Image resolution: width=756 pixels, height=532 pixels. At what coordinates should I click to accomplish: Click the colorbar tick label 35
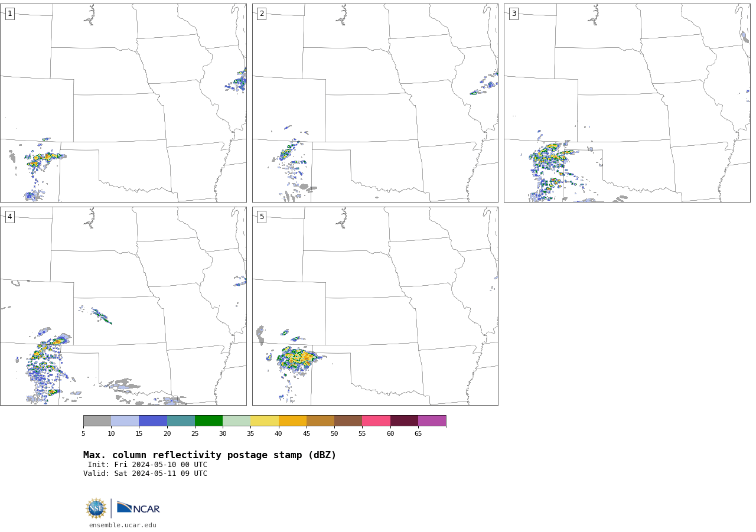[250, 434]
